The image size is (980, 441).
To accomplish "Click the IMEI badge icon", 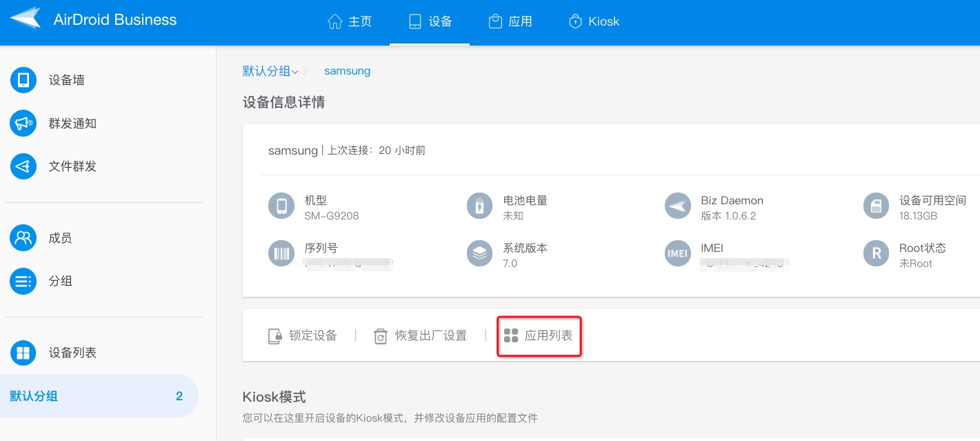I will [678, 253].
